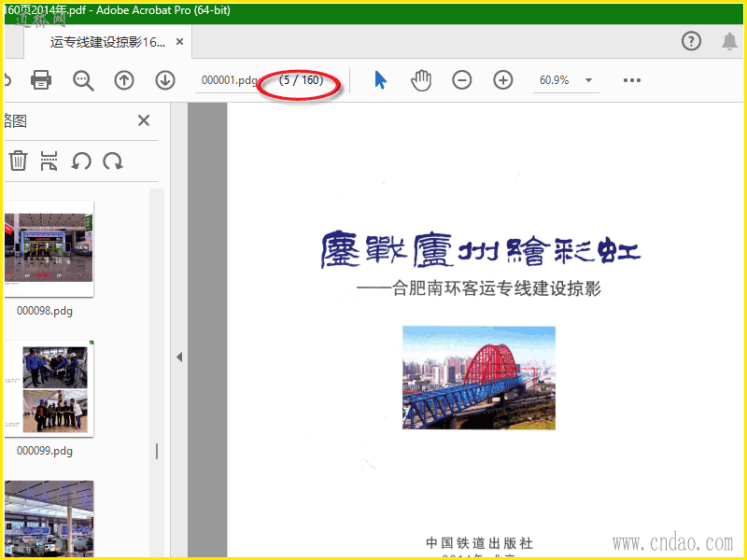
Task: Click the 000098.pdg file label
Action: [45, 311]
